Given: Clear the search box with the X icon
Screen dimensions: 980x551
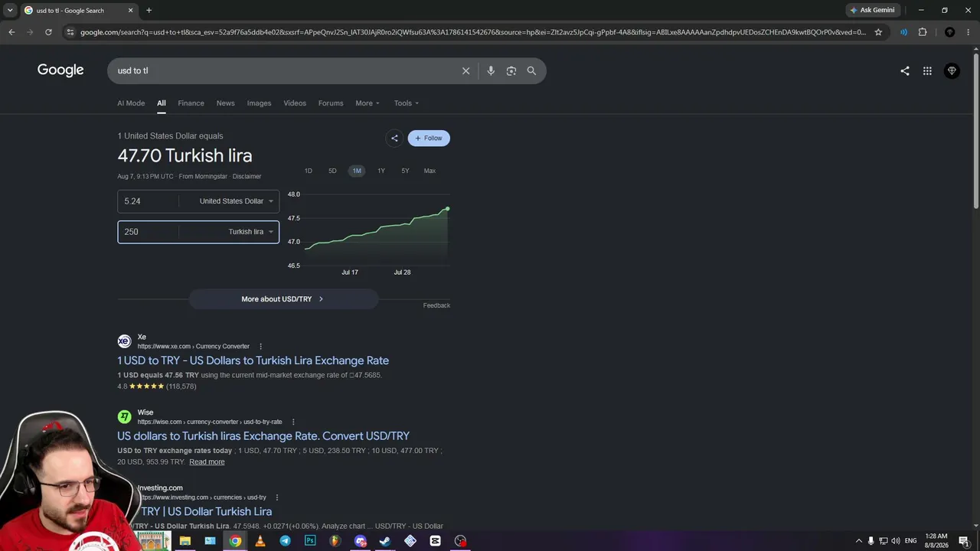Looking at the screenshot, I should pyautogui.click(x=465, y=70).
